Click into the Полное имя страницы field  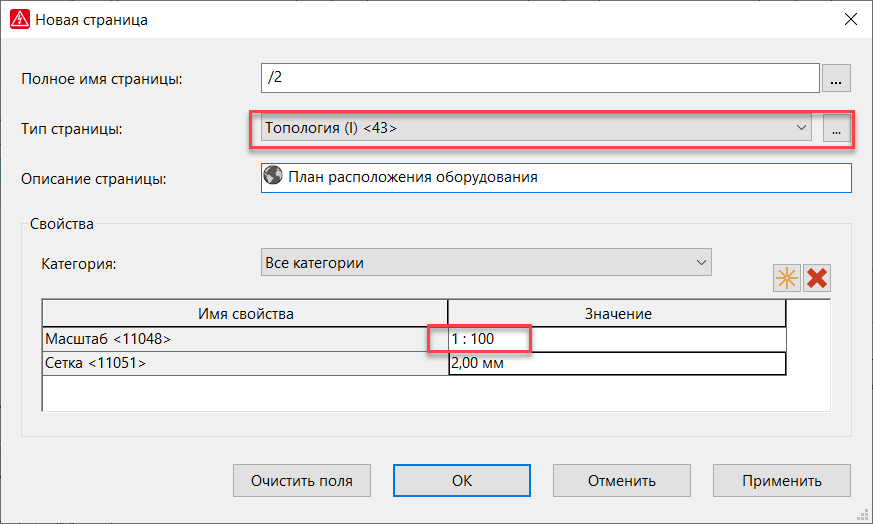pos(540,78)
